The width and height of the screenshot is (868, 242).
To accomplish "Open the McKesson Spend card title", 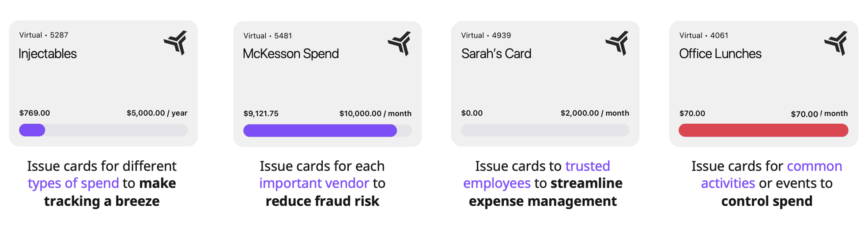I will (x=291, y=53).
